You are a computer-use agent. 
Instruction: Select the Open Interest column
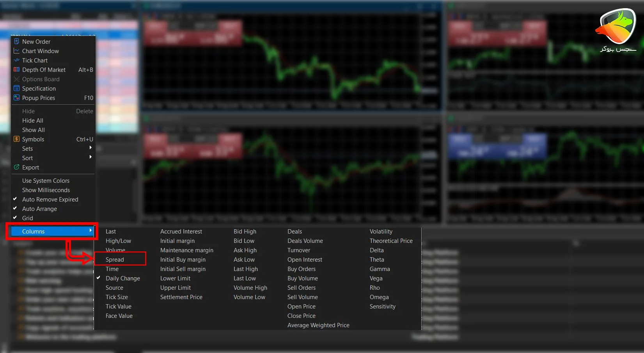coord(305,259)
